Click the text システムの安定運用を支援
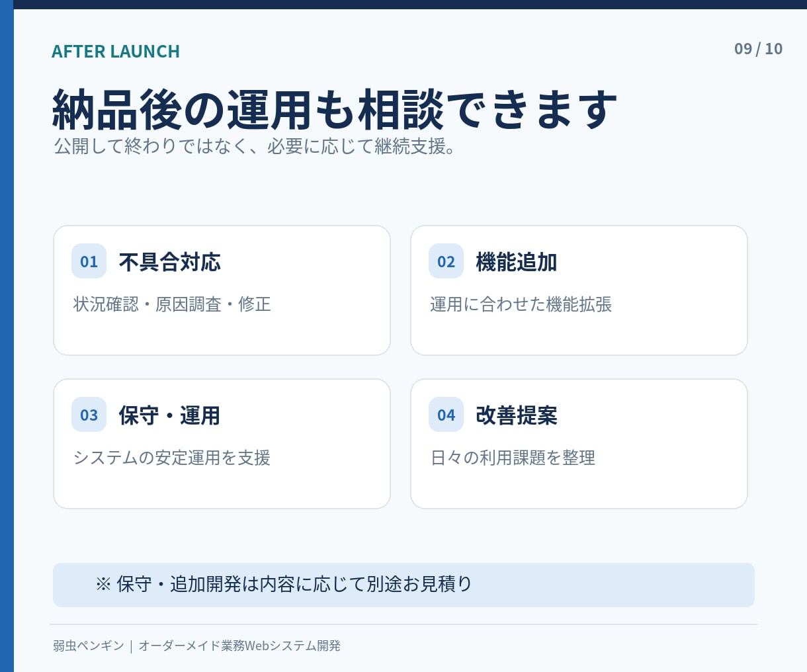807x672 pixels. [172, 458]
